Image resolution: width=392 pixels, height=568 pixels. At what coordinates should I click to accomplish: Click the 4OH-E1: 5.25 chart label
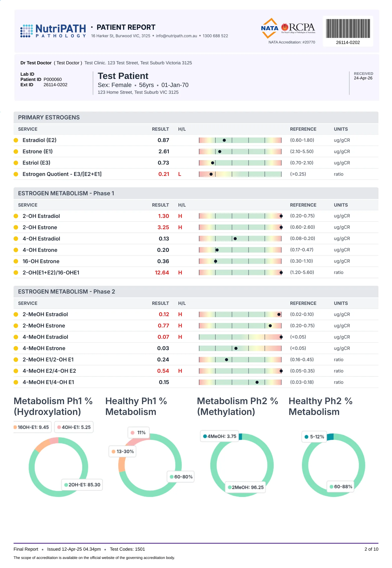[x=74, y=427]
